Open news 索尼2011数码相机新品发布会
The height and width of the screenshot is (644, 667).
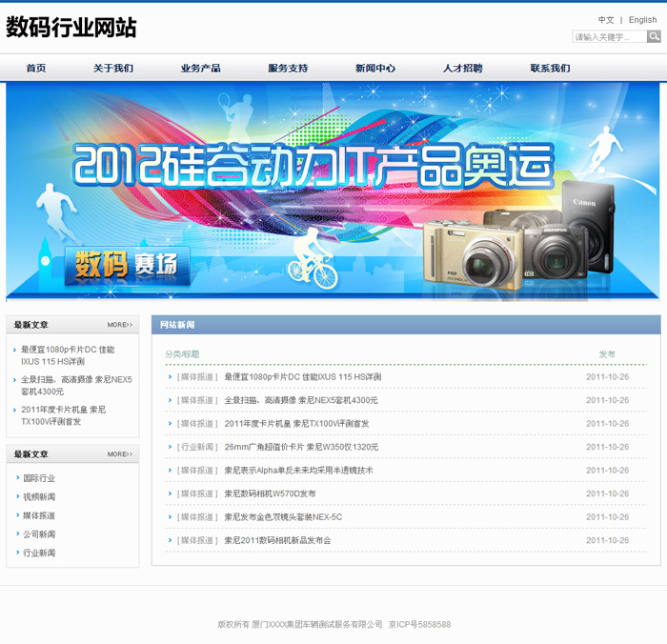pyautogui.click(x=277, y=541)
